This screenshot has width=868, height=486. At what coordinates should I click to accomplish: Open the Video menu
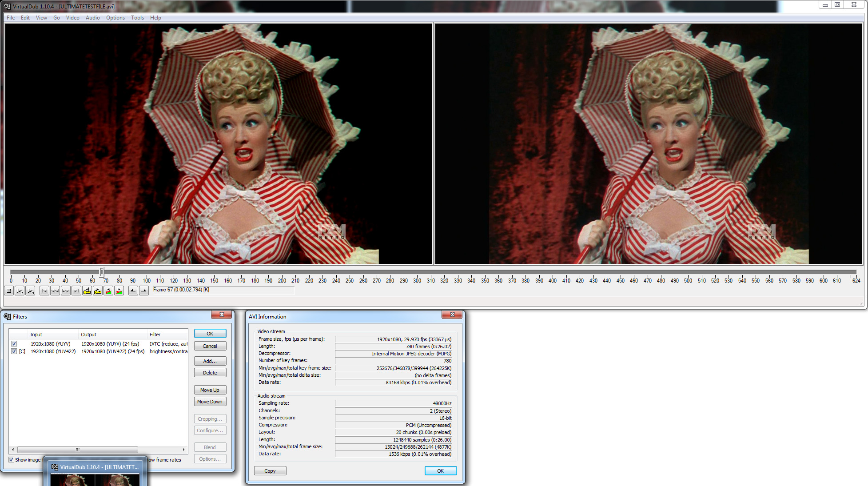tap(72, 18)
